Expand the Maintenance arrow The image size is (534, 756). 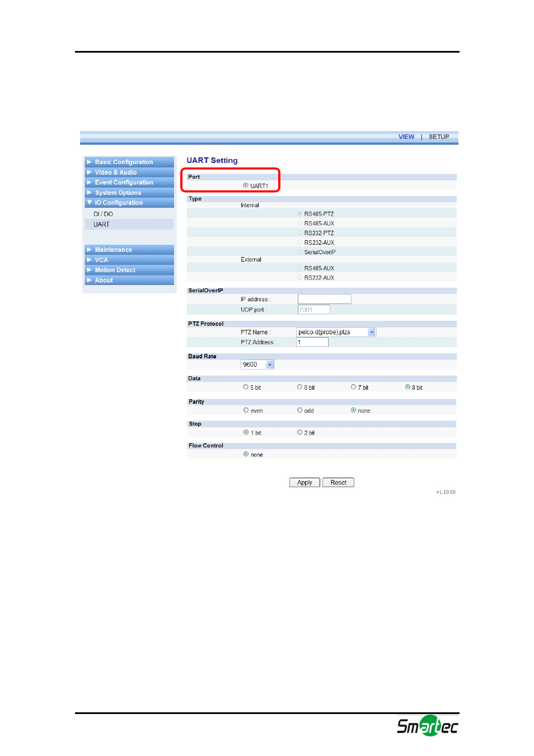click(x=89, y=249)
